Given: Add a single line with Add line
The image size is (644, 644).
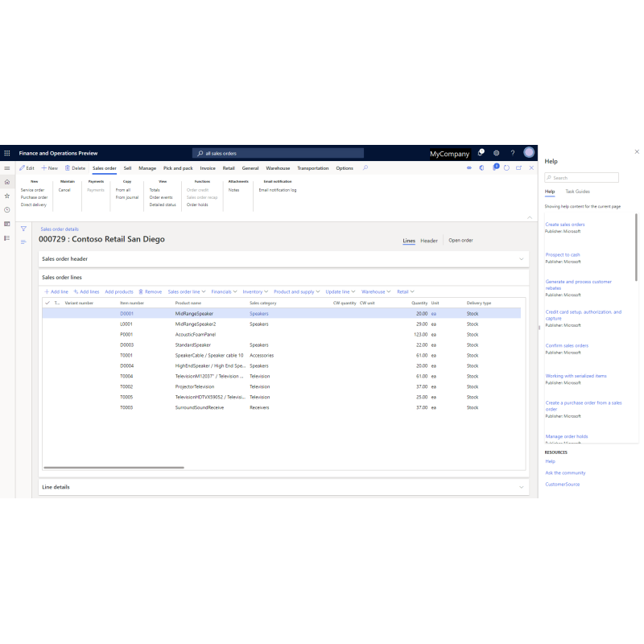Looking at the screenshot, I should click(56, 291).
